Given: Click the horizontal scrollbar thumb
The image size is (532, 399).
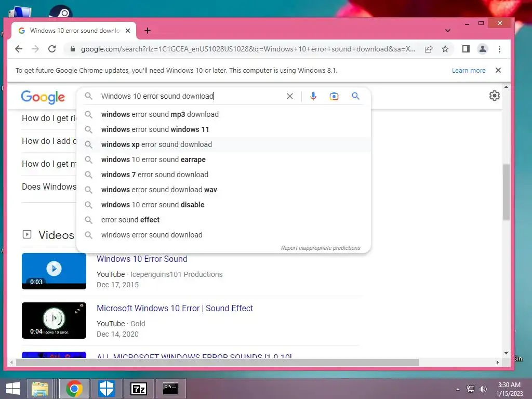Looking at the screenshot, I should coord(218,362).
